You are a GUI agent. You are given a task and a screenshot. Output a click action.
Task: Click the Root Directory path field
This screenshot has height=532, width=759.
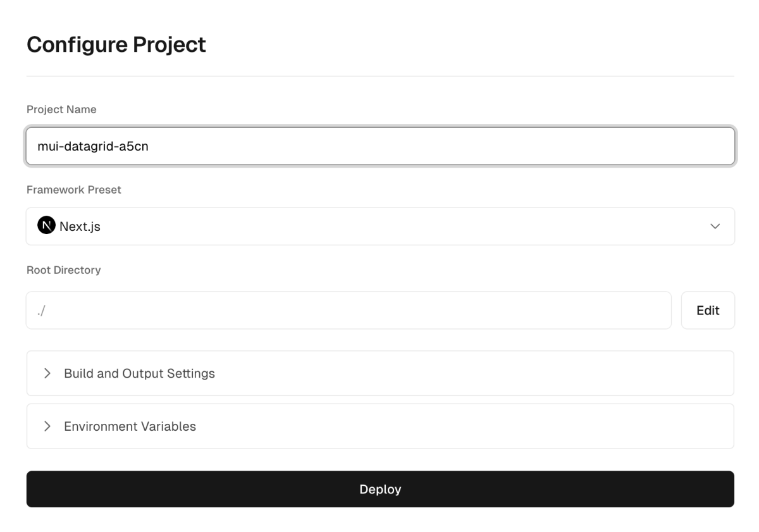point(349,310)
